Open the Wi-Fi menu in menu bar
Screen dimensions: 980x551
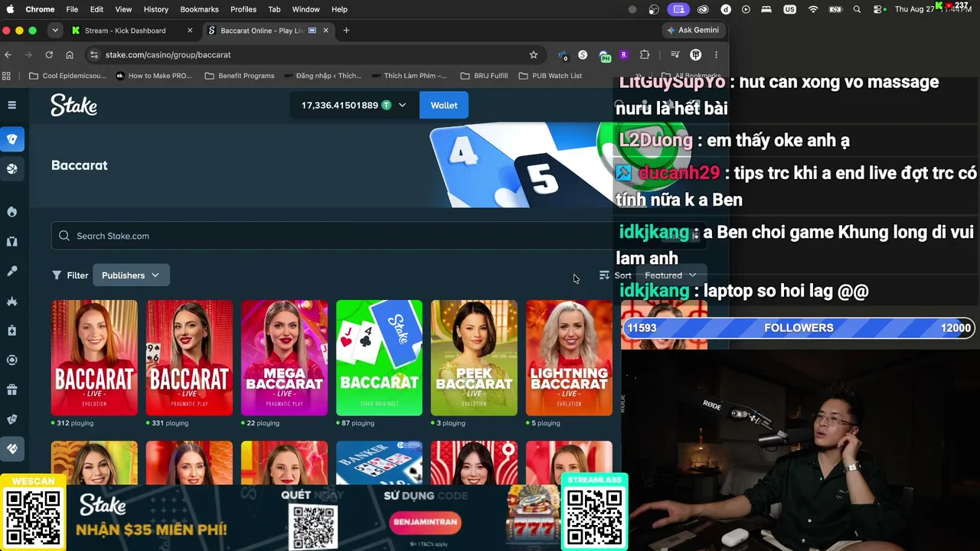[813, 9]
